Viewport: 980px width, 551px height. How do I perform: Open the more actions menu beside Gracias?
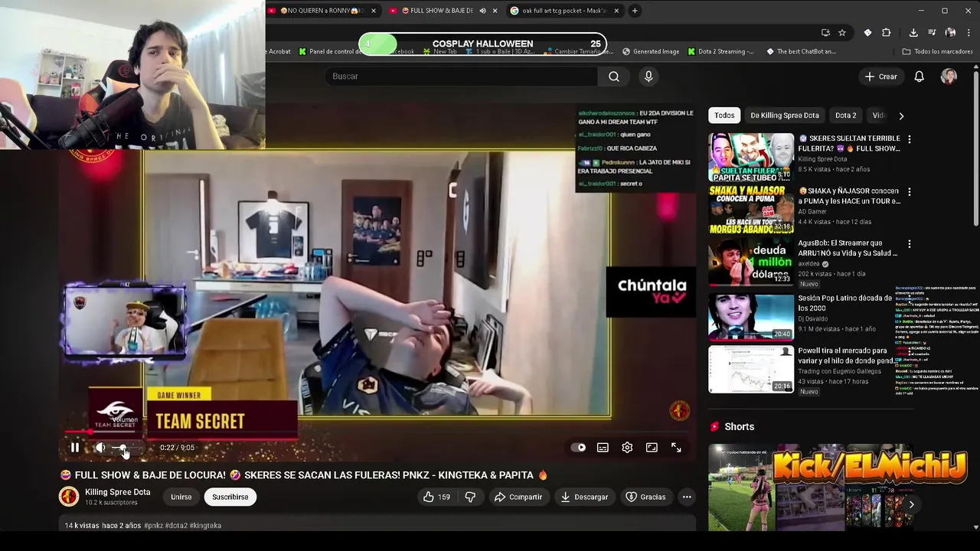[687, 497]
